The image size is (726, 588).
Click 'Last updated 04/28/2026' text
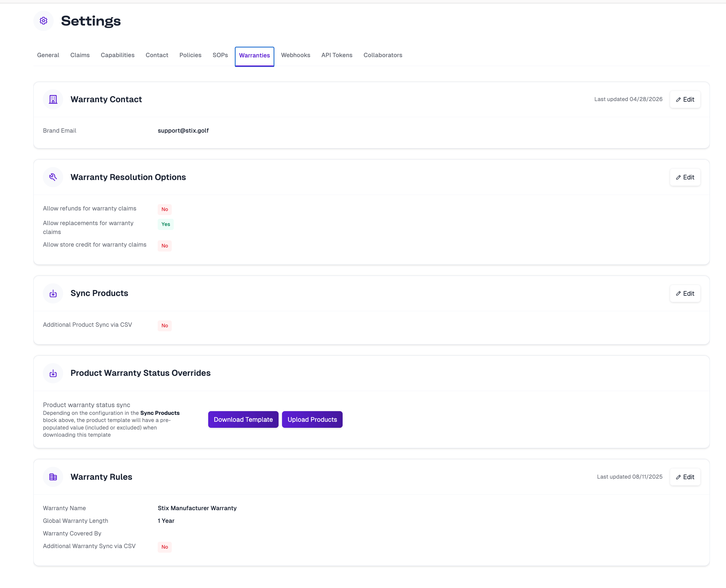tap(628, 99)
